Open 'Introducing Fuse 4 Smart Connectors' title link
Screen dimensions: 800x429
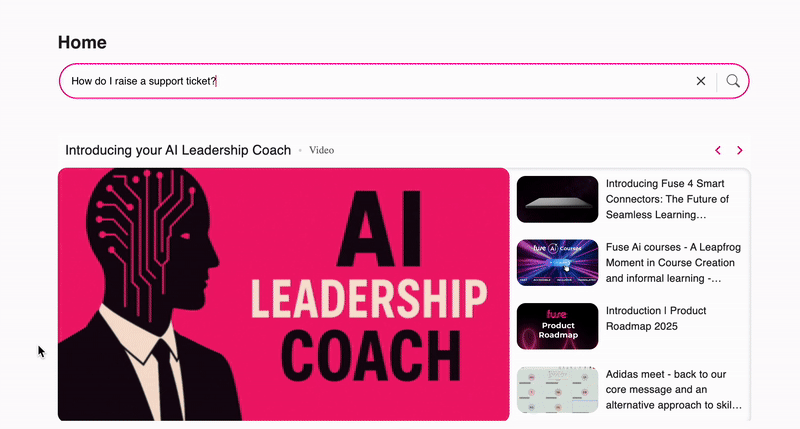tap(667, 199)
